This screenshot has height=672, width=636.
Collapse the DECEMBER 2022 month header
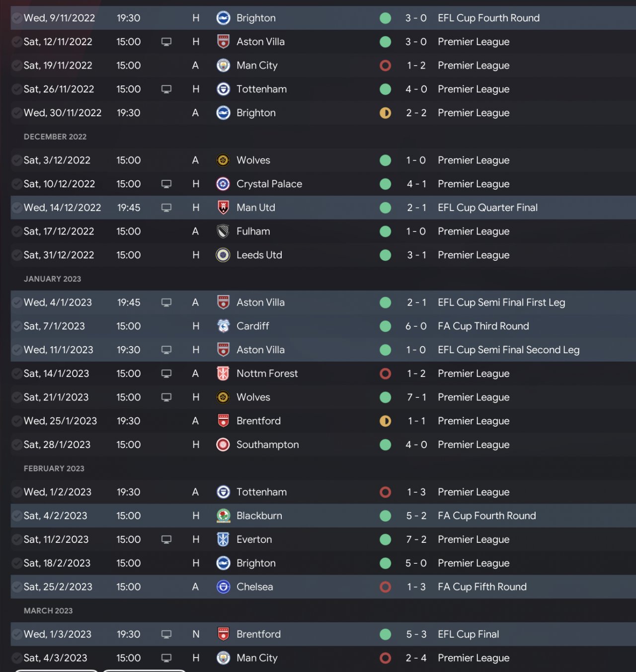[55, 137]
